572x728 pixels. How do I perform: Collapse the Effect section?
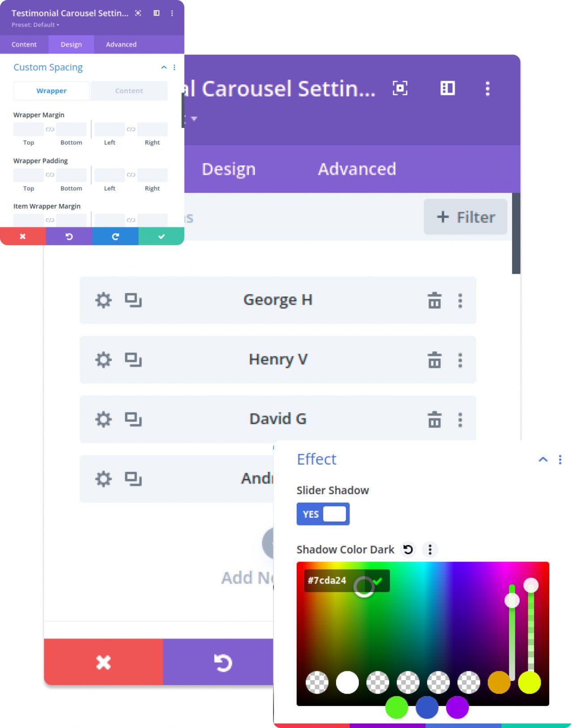(x=543, y=459)
